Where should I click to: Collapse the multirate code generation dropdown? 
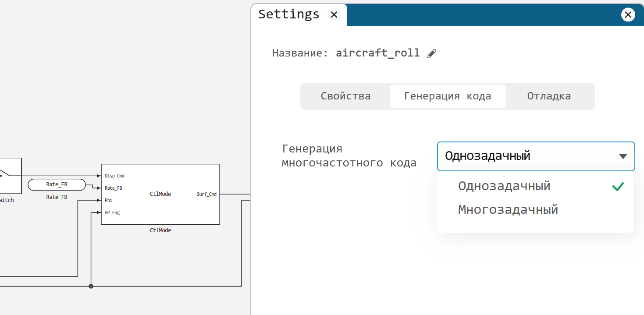pyautogui.click(x=536, y=156)
